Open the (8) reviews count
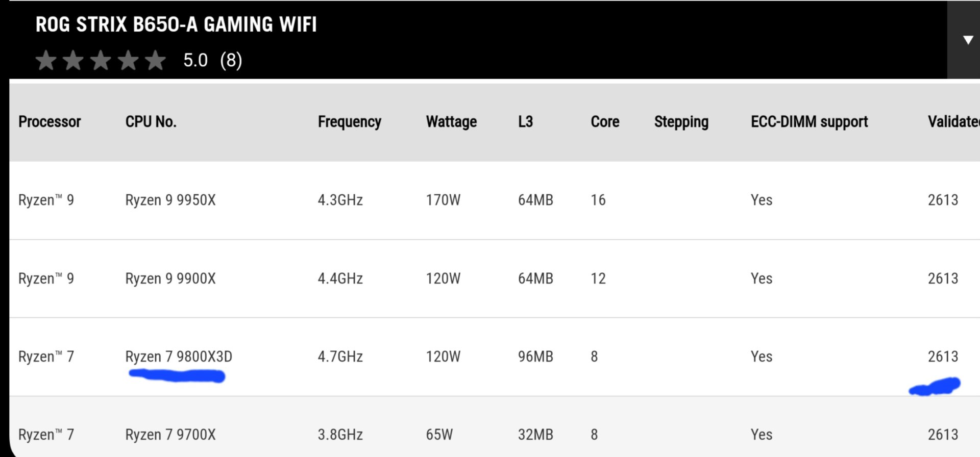Image resolution: width=980 pixels, height=457 pixels. pyautogui.click(x=231, y=60)
